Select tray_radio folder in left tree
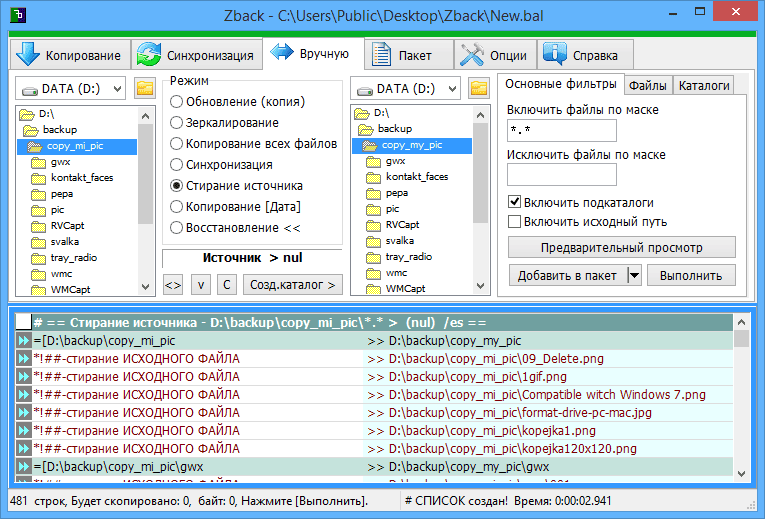This screenshot has width=765, height=519. (x=74, y=258)
